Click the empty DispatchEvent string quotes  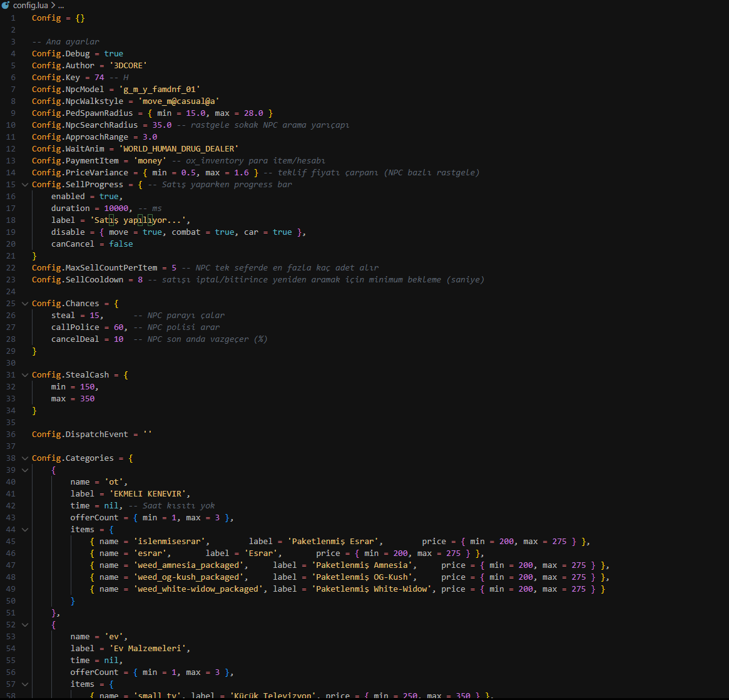coord(148,435)
